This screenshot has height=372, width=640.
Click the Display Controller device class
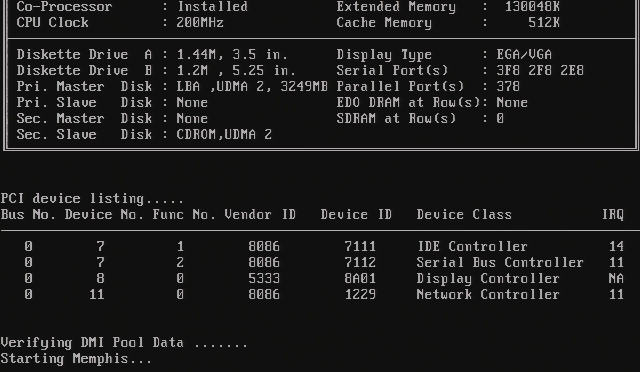point(488,278)
